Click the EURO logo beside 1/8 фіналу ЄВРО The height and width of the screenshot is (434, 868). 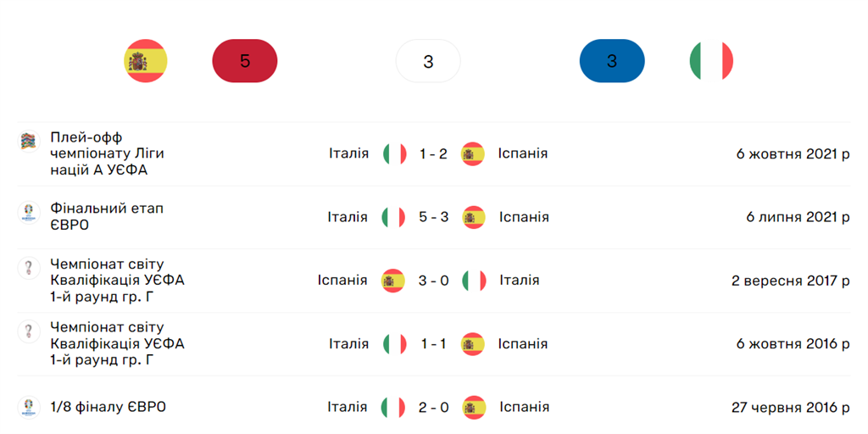29,407
